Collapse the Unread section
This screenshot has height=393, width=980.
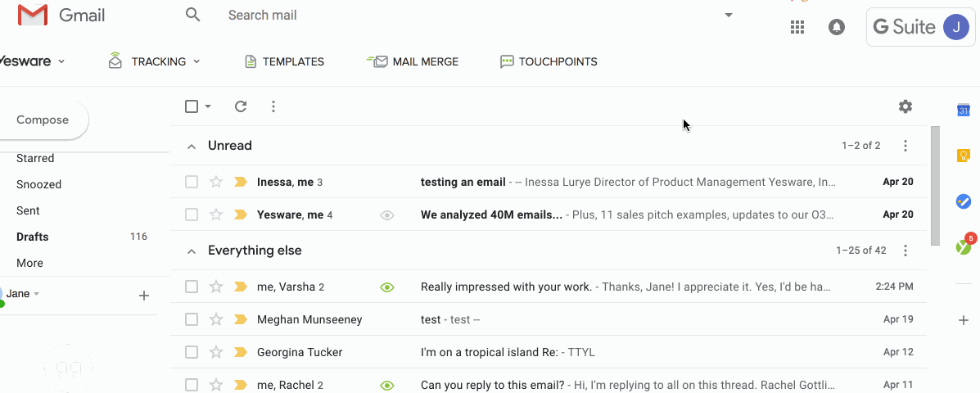tap(192, 147)
